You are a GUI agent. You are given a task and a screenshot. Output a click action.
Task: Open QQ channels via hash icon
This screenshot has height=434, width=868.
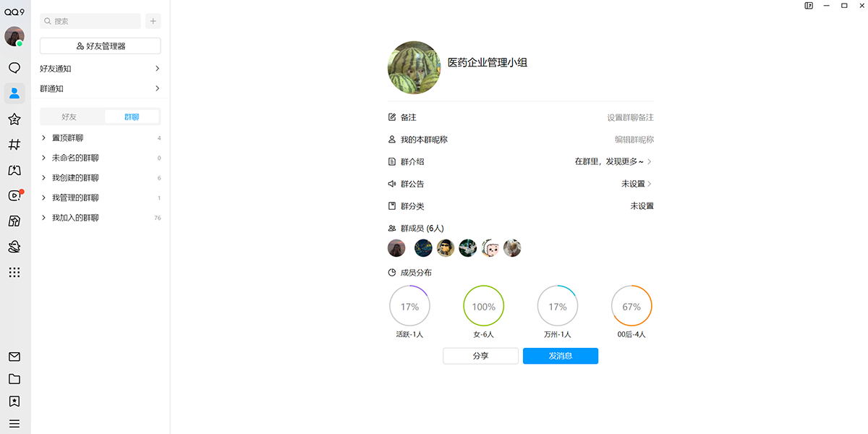click(14, 145)
